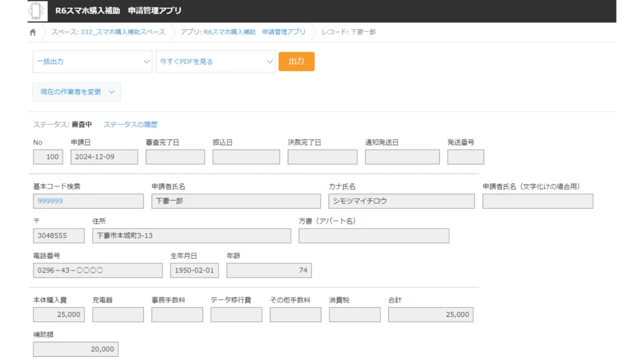Open the ステータスの履歴 link
This screenshot has width=644, height=362.
click(130, 124)
